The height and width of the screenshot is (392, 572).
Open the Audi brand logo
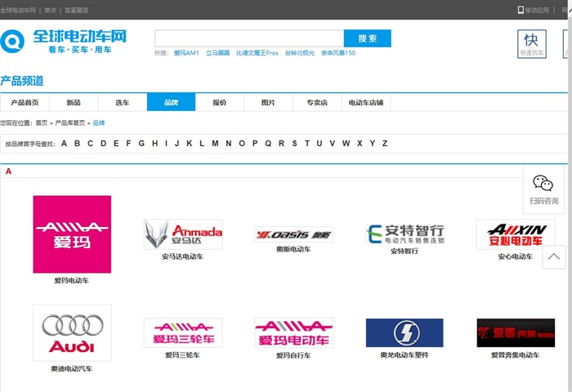(72, 333)
